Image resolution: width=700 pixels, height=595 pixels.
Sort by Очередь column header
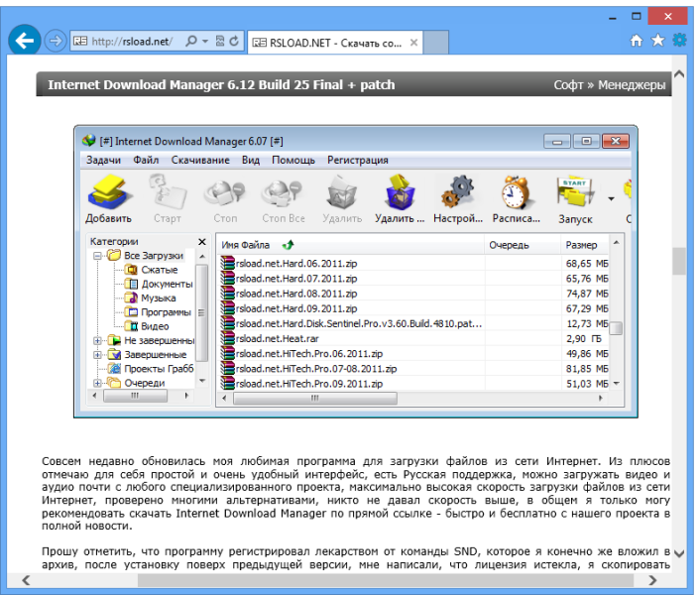tap(523, 245)
